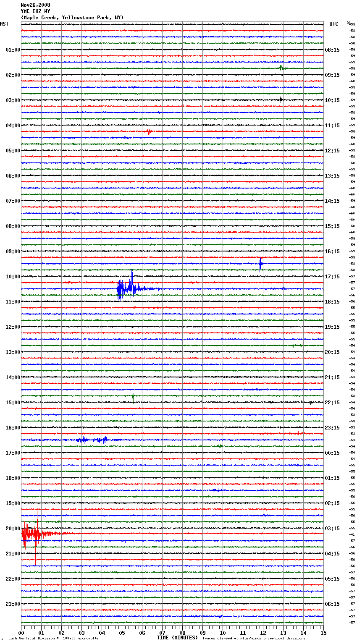
Task: Click the 12 minute tick label
Action: (263, 633)
